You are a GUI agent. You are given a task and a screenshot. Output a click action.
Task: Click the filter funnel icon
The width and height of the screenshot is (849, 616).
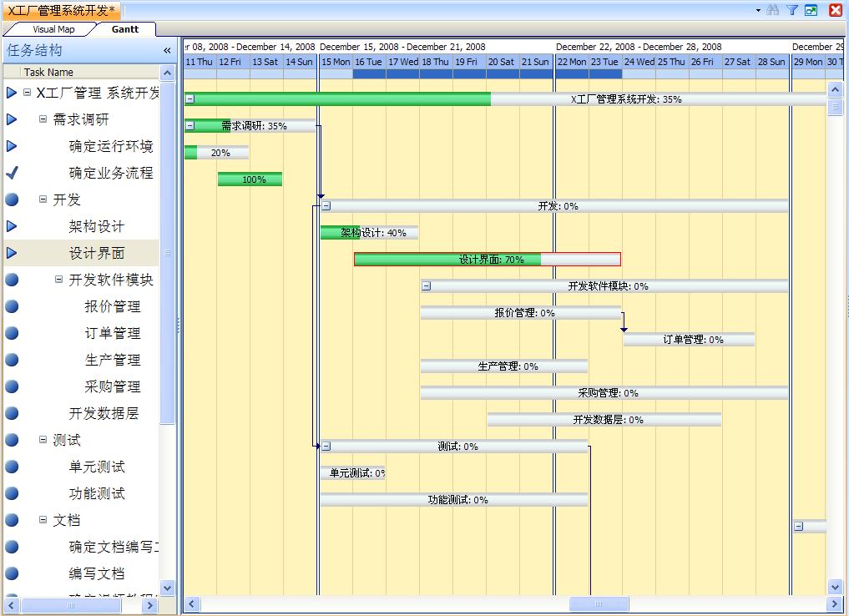[x=792, y=10]
